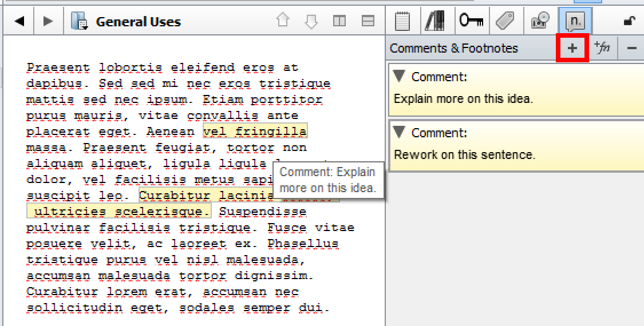Collapse the 'Rework on this sentence' comment
Viewport: 644px width, 326px height.
click(400, 133)
